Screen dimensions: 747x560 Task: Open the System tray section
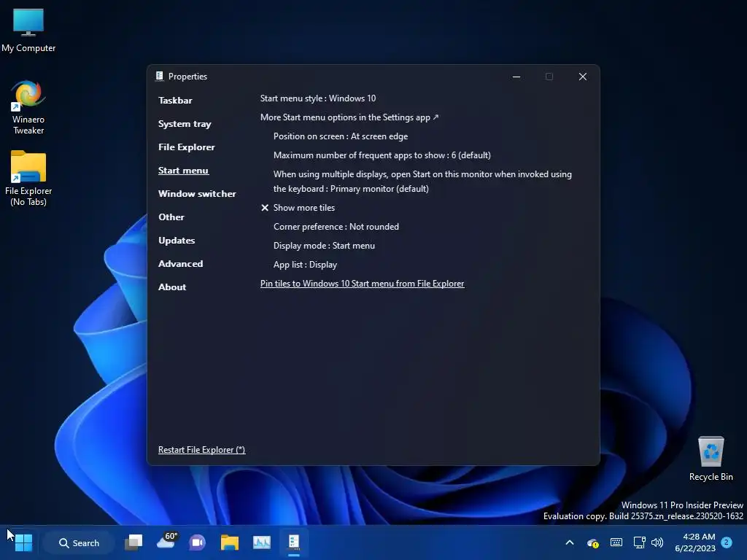point(185,124)
